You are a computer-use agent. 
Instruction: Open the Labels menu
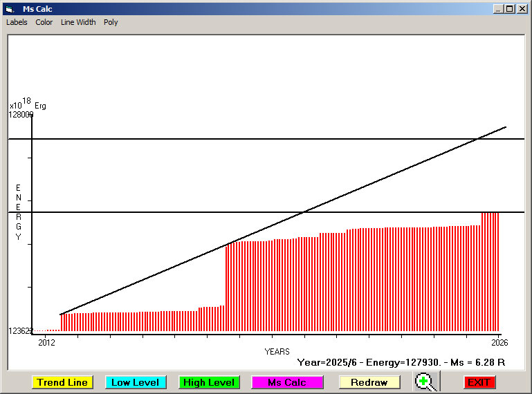coord(17,22)
